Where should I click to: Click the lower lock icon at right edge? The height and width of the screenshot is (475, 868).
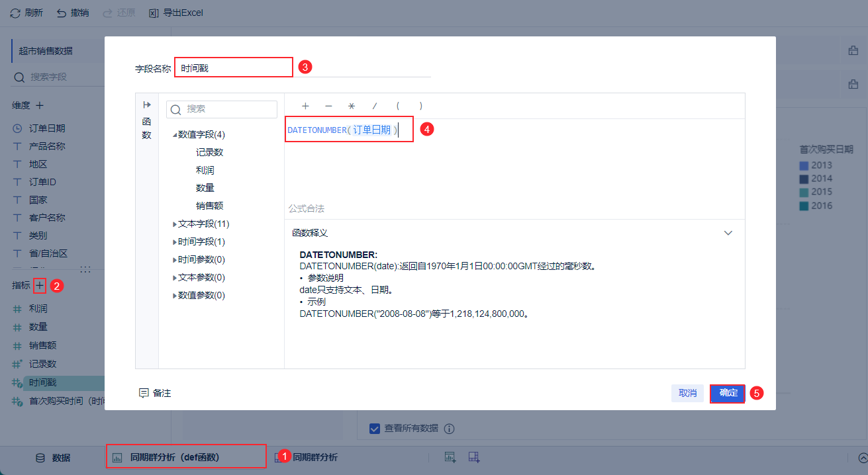pyautogui.click(x=854, y=84)
